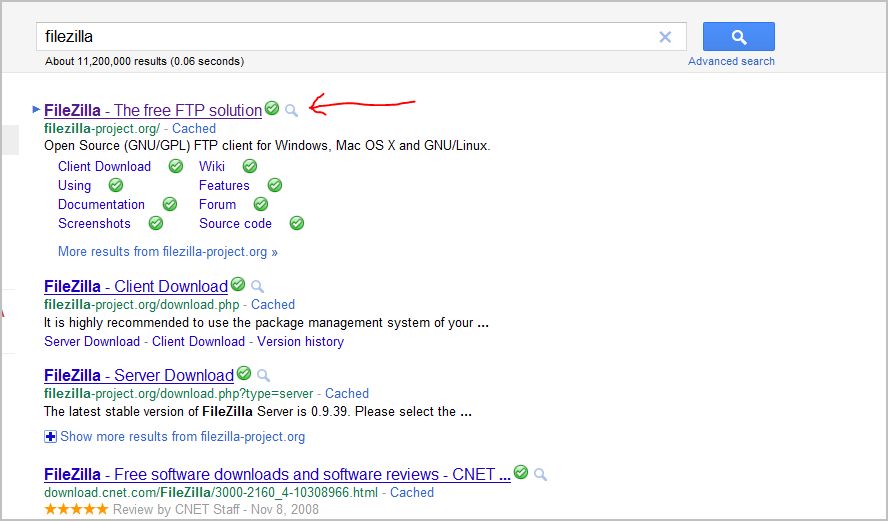Open FileZilla - The free FTP solution result

coord(152,110)
